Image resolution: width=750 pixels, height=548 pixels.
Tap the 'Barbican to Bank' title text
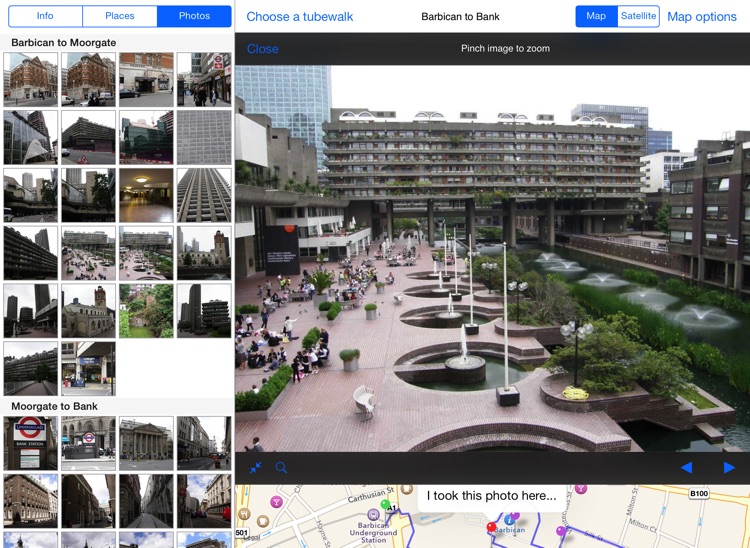pos(460,17)
